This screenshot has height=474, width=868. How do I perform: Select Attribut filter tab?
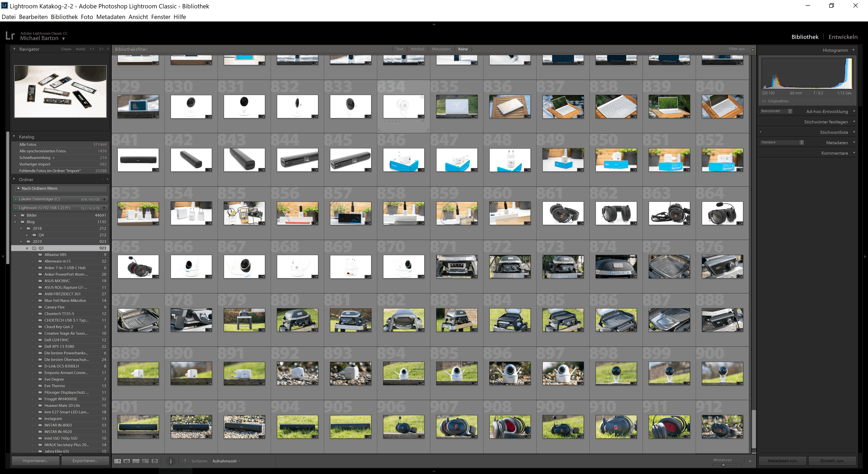pos(417,49)
